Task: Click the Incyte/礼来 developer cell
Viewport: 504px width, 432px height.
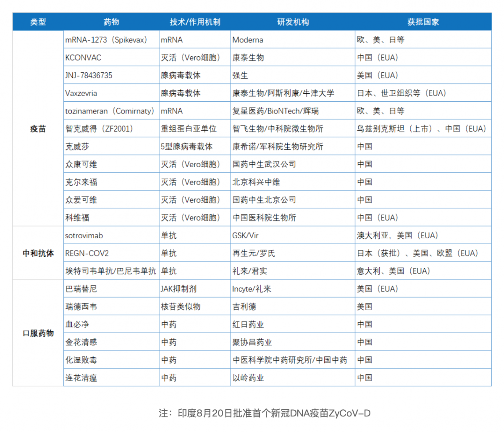Action: coord(293,289)
